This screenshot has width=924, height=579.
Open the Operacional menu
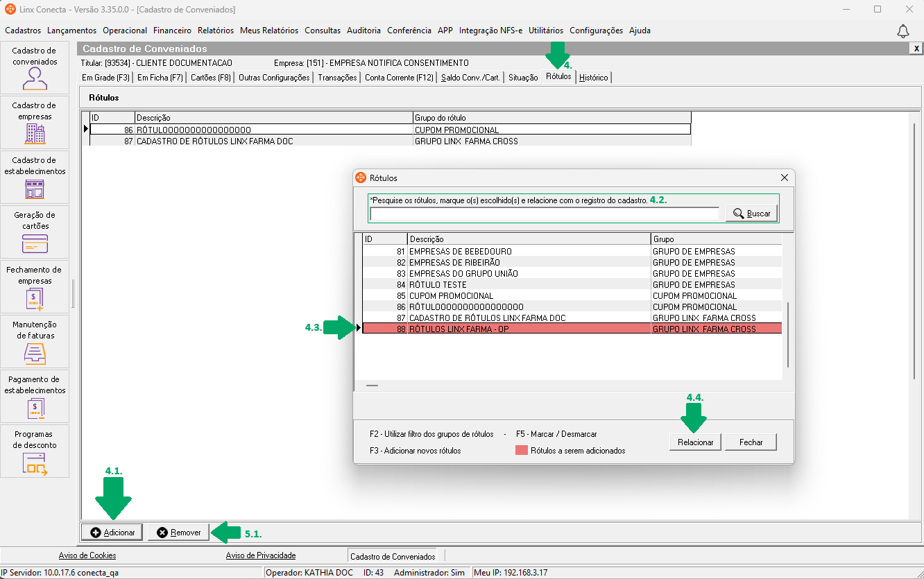[x=125, y=31]
